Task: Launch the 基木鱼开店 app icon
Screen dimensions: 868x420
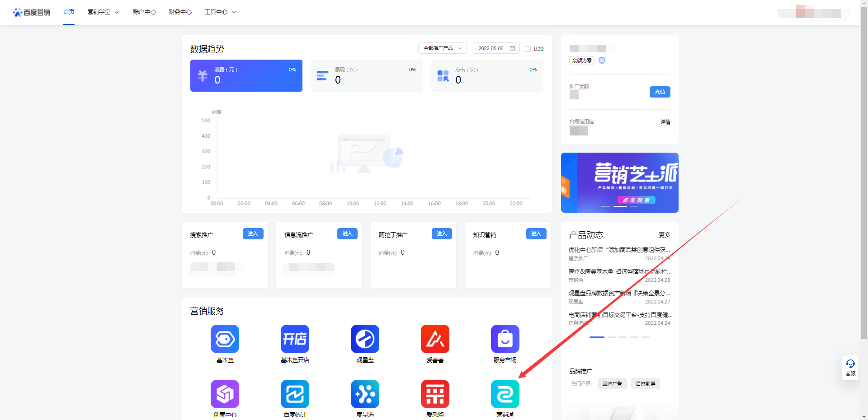Action: click(x=295, y=339)
